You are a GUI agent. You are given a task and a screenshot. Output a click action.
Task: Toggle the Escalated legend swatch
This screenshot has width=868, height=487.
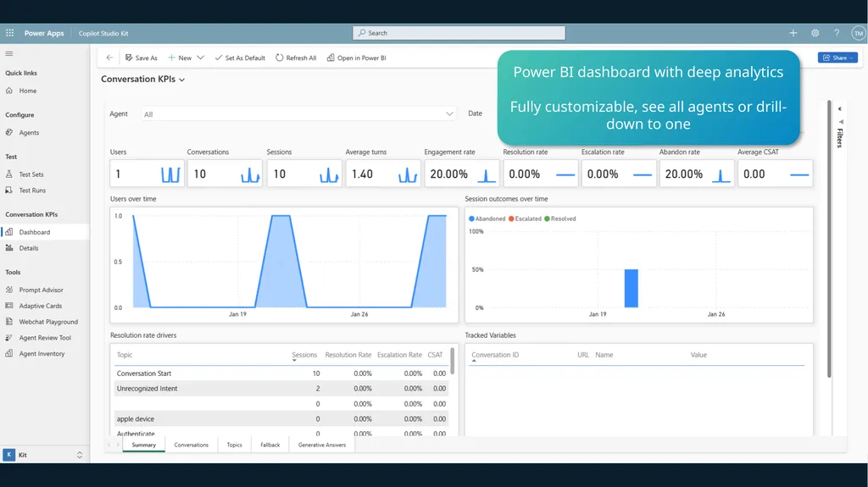coord(511,219)
